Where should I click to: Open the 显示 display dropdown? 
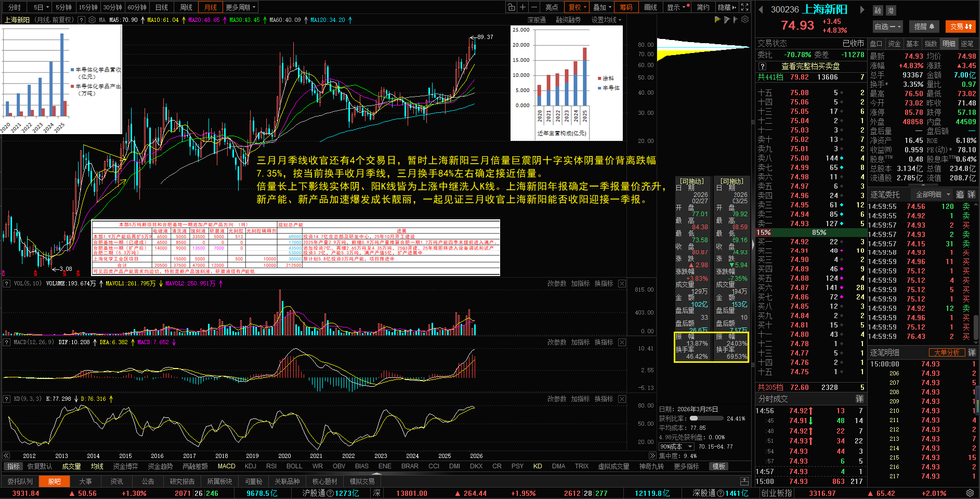pyautogui.click(x=676, y=8)
